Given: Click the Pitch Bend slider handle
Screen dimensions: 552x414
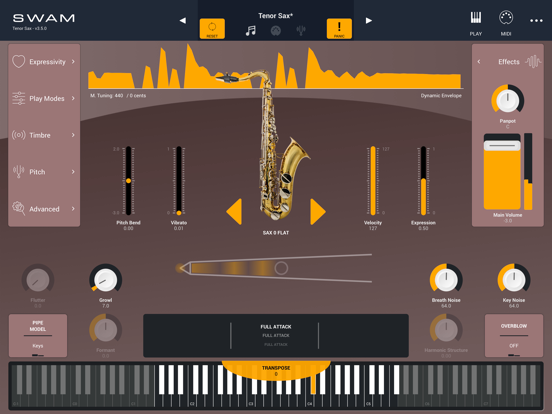Looking at the screenshot, I should (x=128, y=181).
